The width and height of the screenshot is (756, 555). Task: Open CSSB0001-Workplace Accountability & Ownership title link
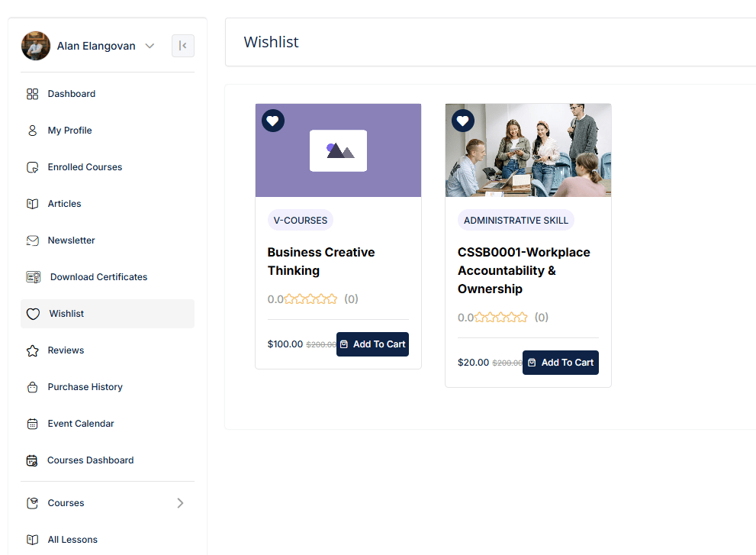click(x=524, y=271)
